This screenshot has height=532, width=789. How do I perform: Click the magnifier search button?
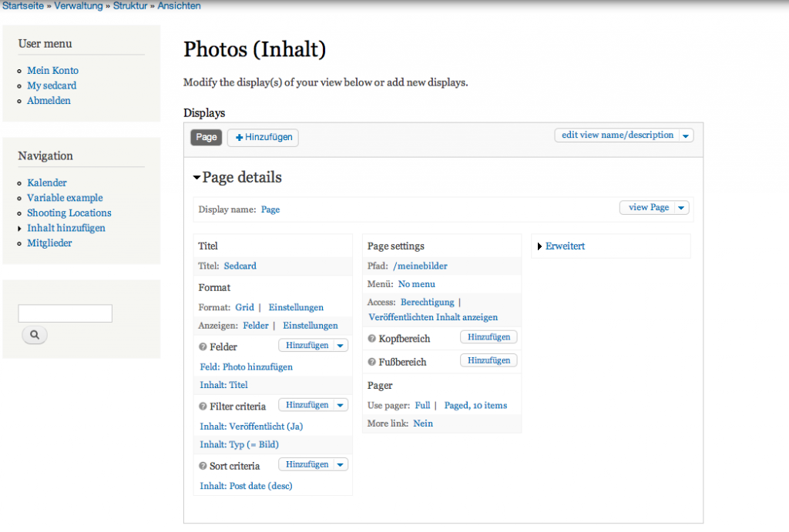35,335
